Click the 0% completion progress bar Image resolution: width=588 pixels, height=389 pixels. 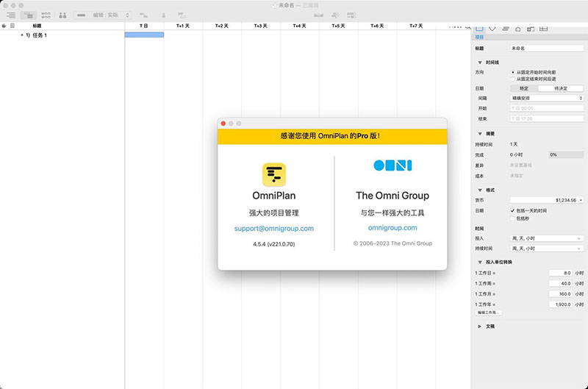(x=566, y=154)
